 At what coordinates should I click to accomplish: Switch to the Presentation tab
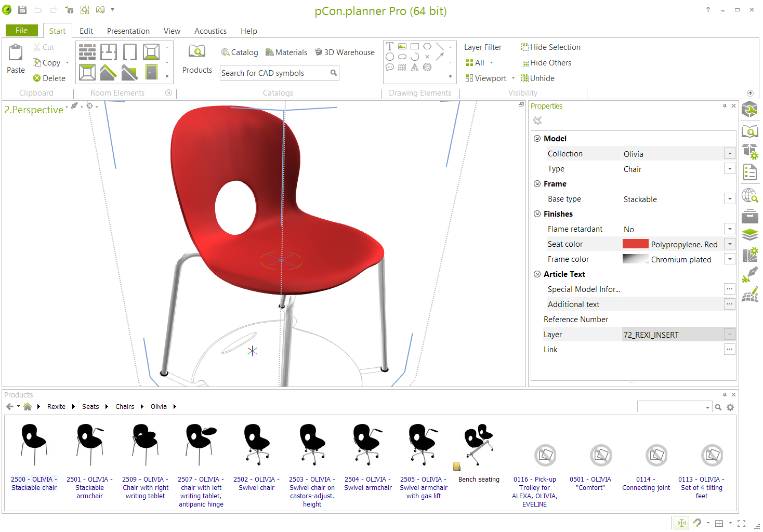pos(128,31)
